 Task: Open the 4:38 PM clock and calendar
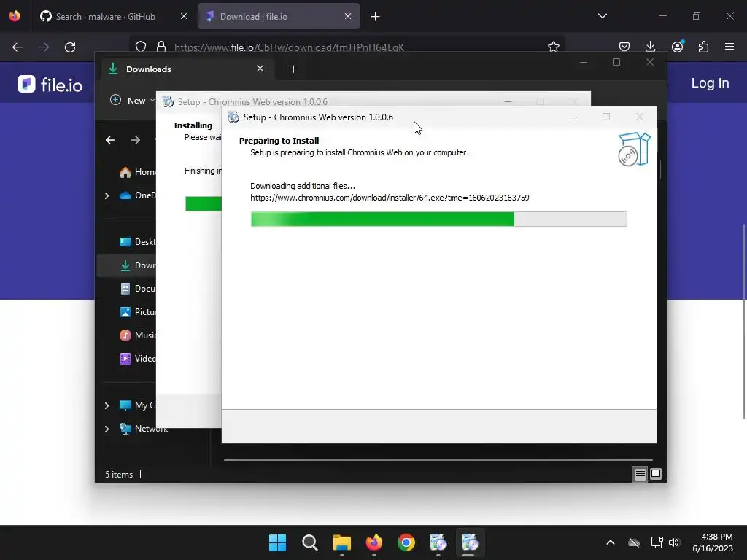tap(713, 542)
